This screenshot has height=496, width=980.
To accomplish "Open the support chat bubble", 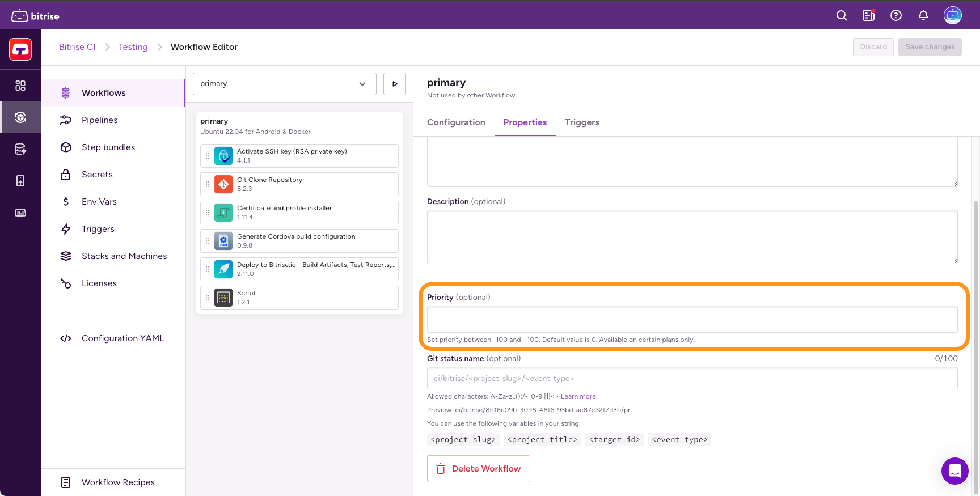I will point(954,471).
